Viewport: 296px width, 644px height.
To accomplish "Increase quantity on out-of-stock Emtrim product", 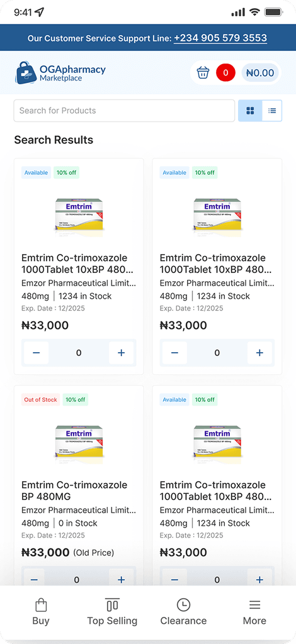I will pos(122,579).
